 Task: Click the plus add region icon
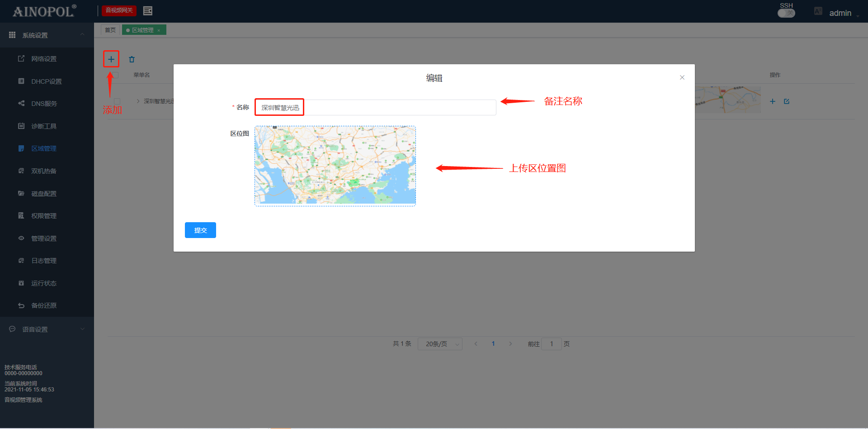click(111, 59)
